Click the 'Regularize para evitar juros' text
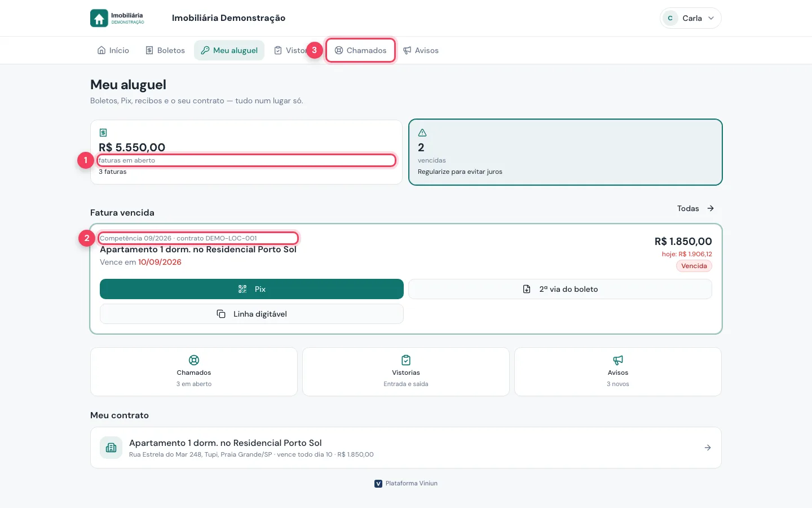The image size is (812, 508). click(x=460, y=172)
